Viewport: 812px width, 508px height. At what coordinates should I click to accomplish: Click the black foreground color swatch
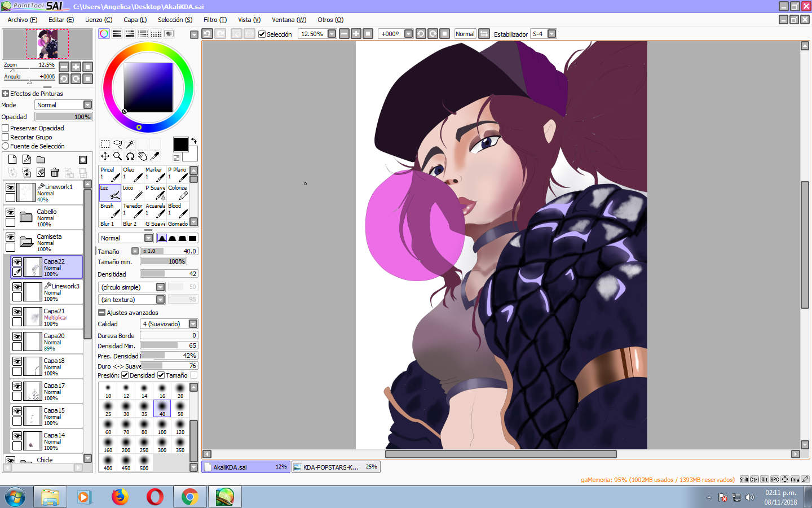pos(180,144)
